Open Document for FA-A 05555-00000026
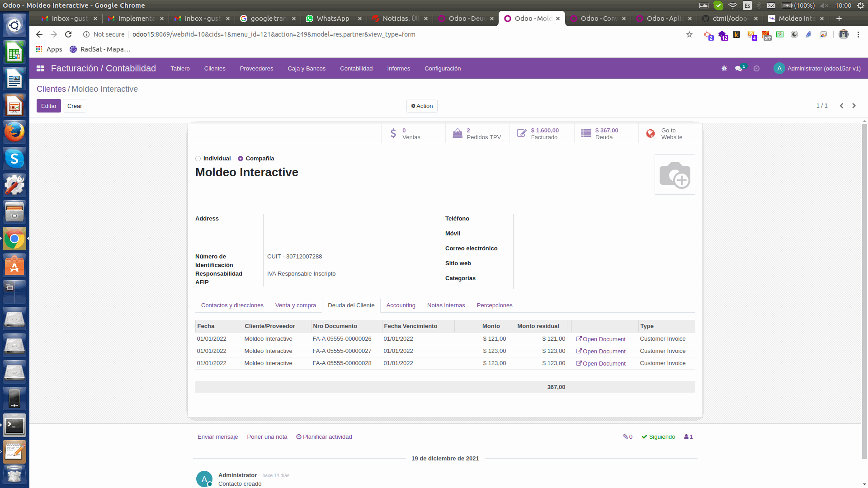The width and height of the screenshot is (868, 488). [601, 339]
